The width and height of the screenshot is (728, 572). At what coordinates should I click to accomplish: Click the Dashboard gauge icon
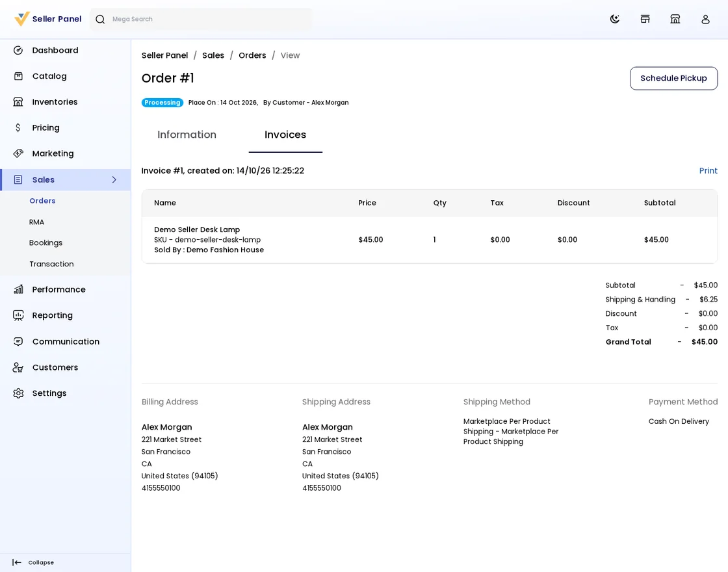(18, 50)
